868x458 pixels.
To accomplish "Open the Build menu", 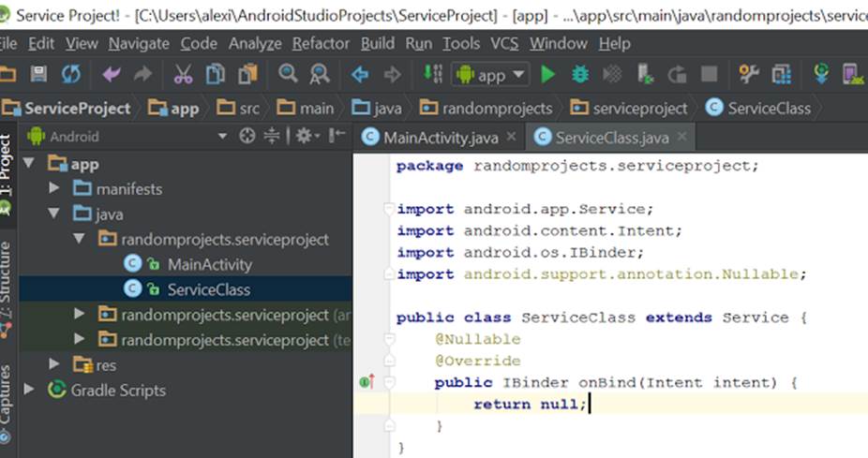I will pos(378,43).
